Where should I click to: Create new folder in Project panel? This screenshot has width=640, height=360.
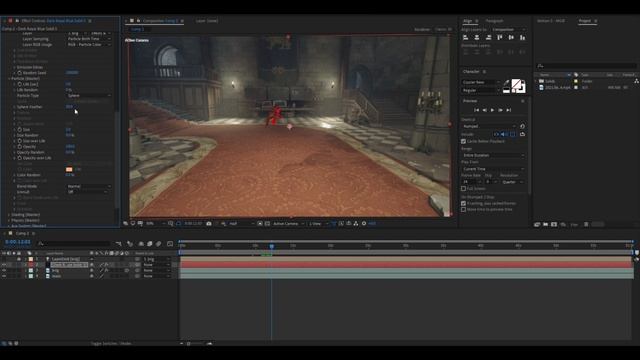(x=545, y=224)
